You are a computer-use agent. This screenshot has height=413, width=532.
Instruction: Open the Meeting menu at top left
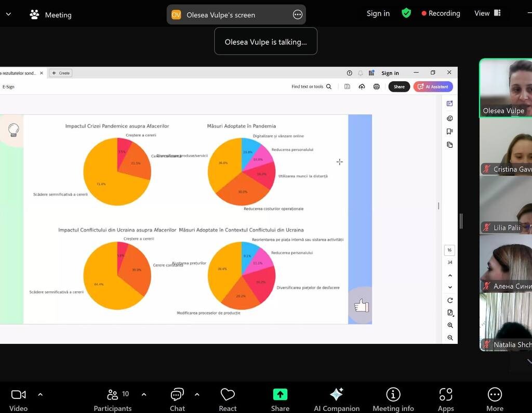(50, 15)
